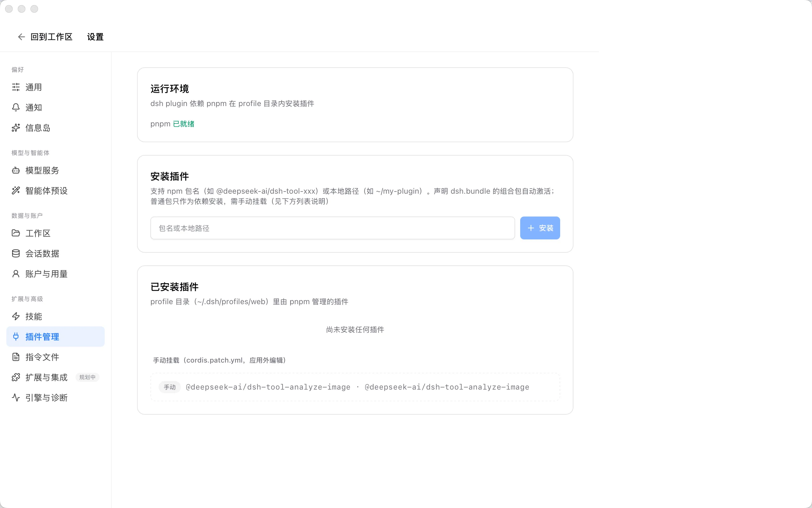
Task: Click the 技能 lightning icon
Action: (x=16, y=317)
